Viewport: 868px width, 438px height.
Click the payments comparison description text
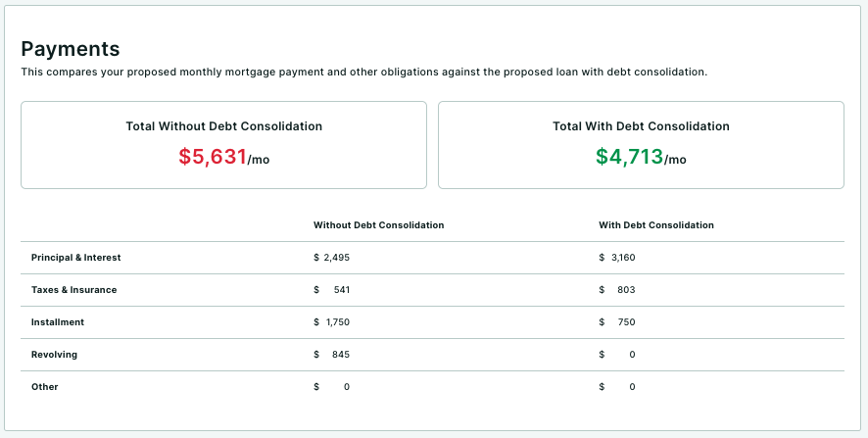364,72
